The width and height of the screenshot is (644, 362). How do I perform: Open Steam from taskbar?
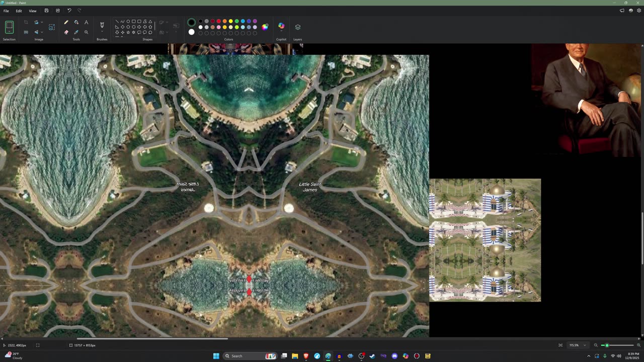click(372, 356)
